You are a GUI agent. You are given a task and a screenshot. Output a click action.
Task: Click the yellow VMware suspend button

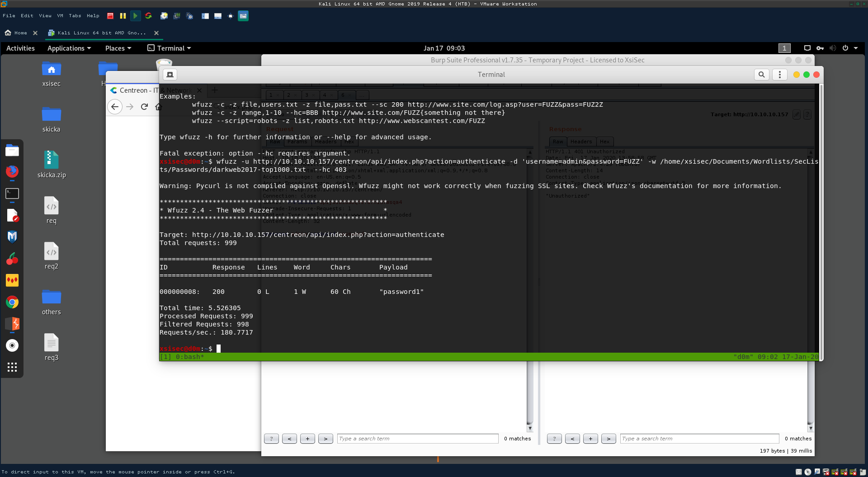123,16
